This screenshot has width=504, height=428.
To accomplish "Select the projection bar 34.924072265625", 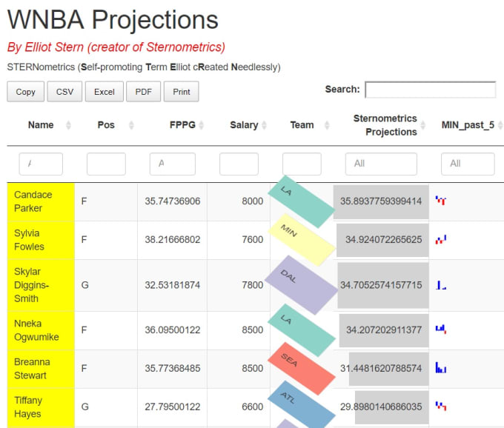I will coord(382,240).
